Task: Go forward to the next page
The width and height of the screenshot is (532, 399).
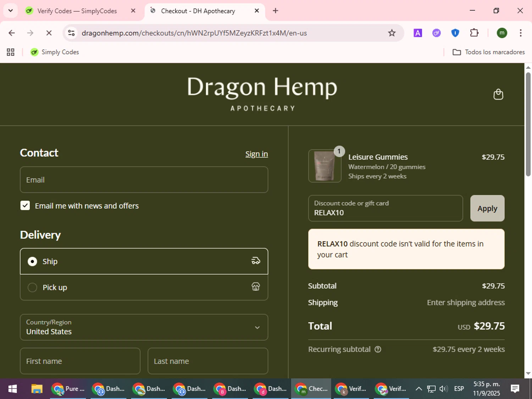Action: pyautogui.click(x=30, y=33)
